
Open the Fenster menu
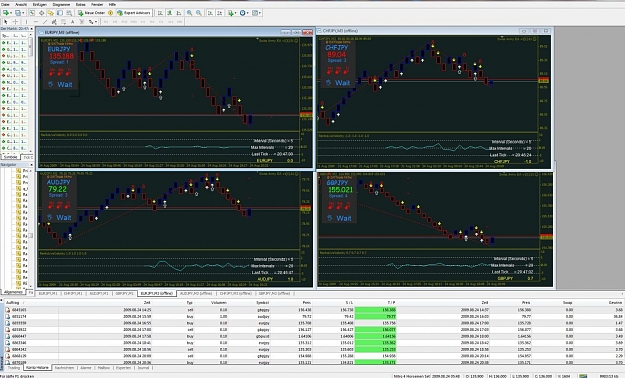97,4
